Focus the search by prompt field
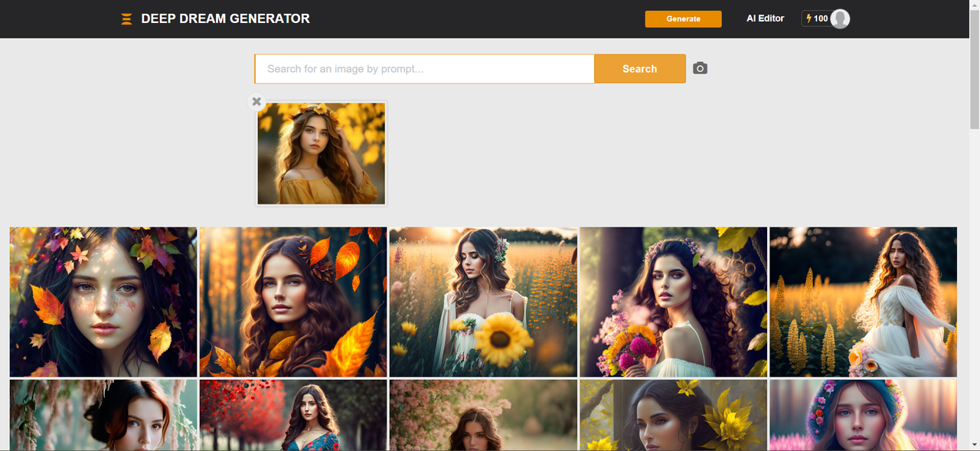 tap(425, 69)
